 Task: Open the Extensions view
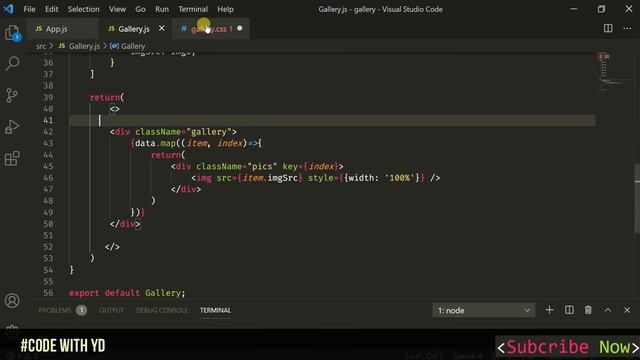click(x=12, y=158)
